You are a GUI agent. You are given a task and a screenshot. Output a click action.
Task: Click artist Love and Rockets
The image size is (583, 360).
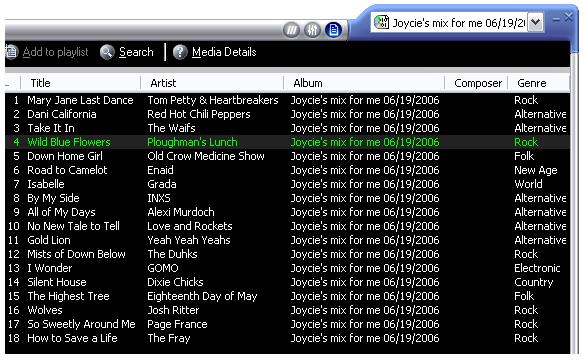pos(190,226)
